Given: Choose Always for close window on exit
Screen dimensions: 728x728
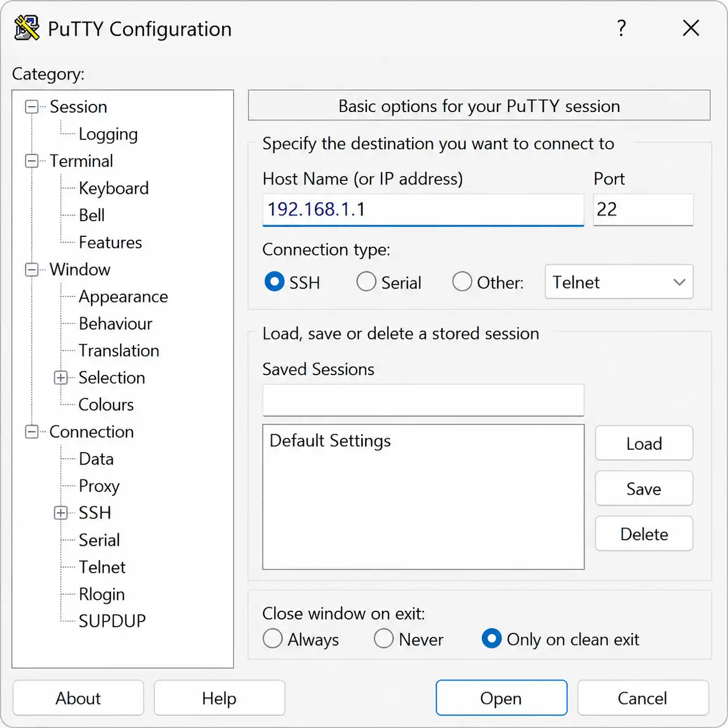Looking at the screenshot, I should tap(272, 639).
